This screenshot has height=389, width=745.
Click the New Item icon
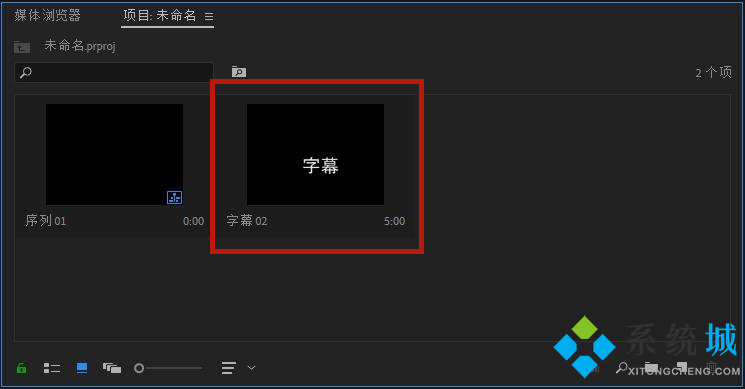682,368
